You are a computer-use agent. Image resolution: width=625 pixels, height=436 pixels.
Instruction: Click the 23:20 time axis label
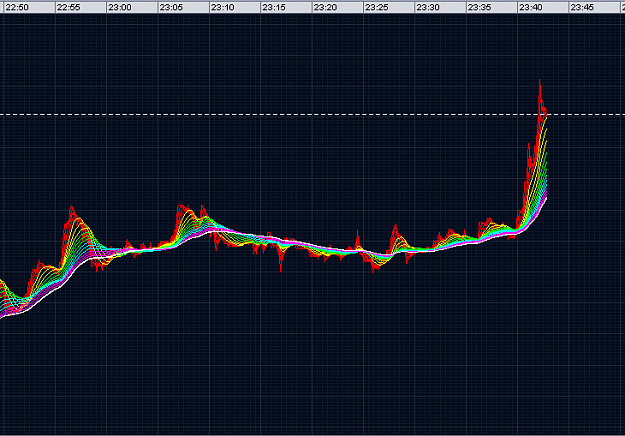326,8
